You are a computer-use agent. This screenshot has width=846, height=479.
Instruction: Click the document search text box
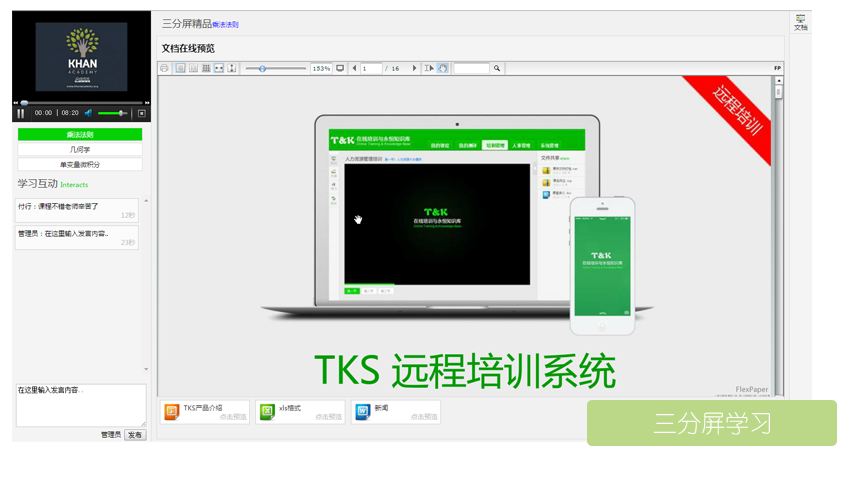point(471,69)
